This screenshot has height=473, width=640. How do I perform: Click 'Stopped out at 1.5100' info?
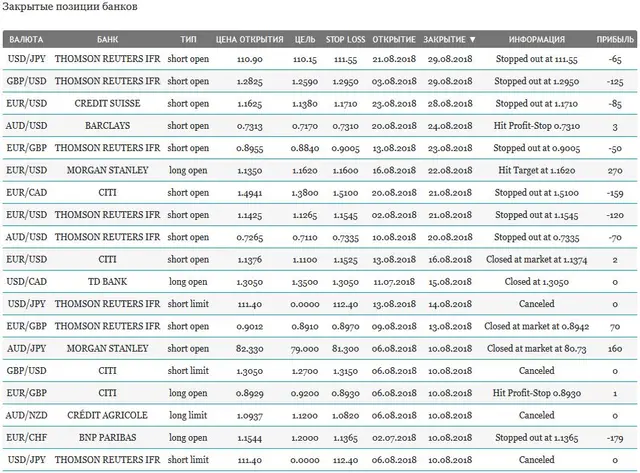pyautogui.click(x=536, y=192)
